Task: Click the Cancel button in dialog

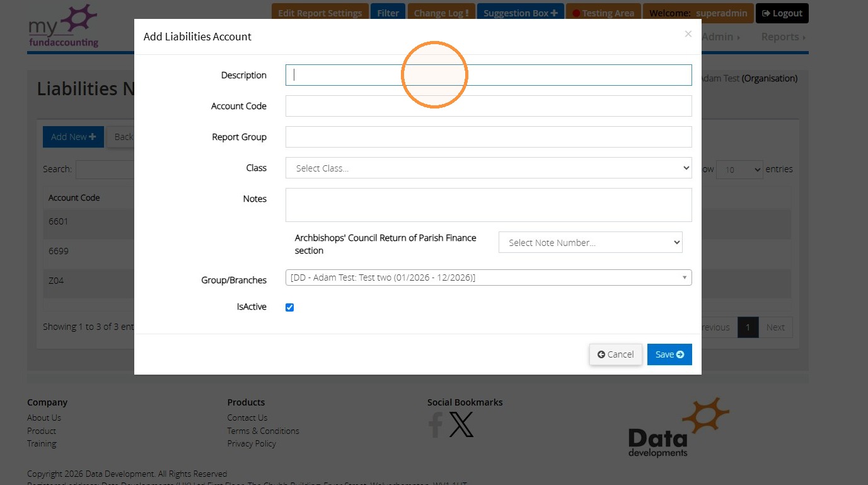Action: (616, 354)
